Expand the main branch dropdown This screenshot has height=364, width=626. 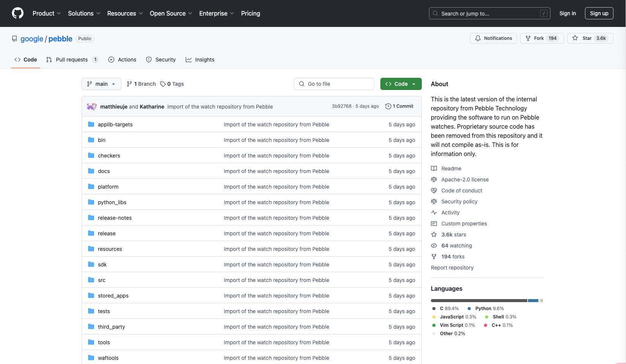click(101, 84)
